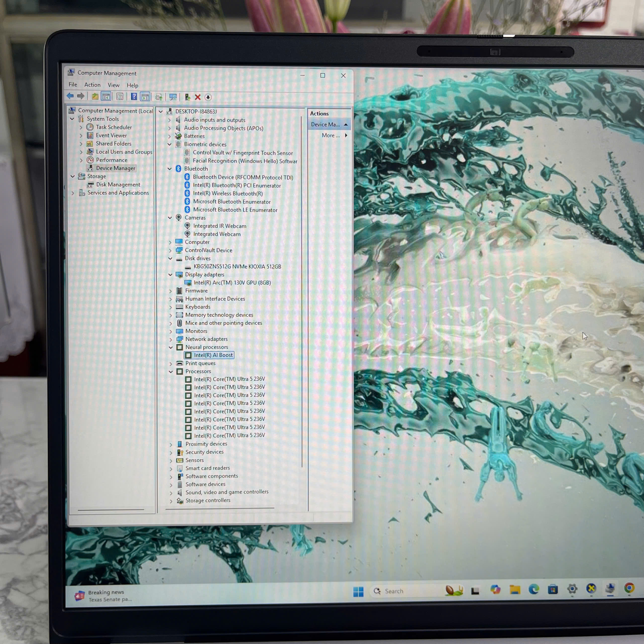Screen dimensions: 644x644
Task: Open Google Chrome from the taskbar
Action: coord(629,588)
